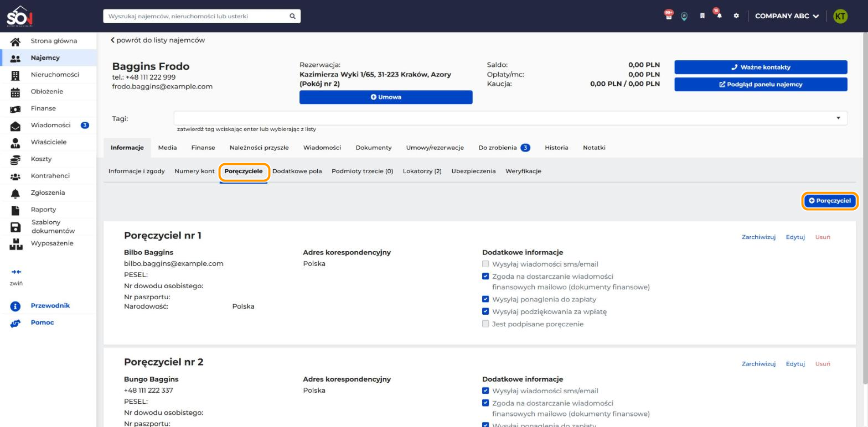Check Bilbo's Jest podpisane poręczenie box

click(x=485, y=324)
